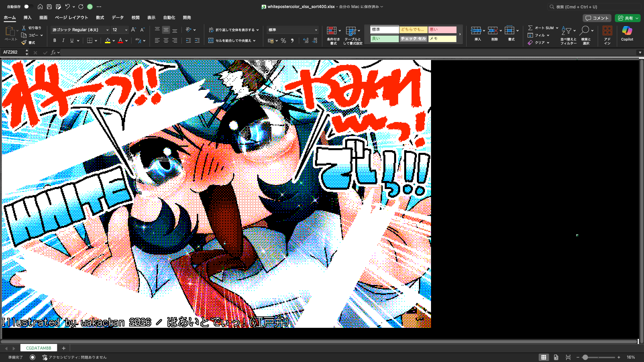Screen dimensions: 644x362
Task: Select the CGDATAM8B sheet tab
Action: pyautogui.click(x=38, y=348)
